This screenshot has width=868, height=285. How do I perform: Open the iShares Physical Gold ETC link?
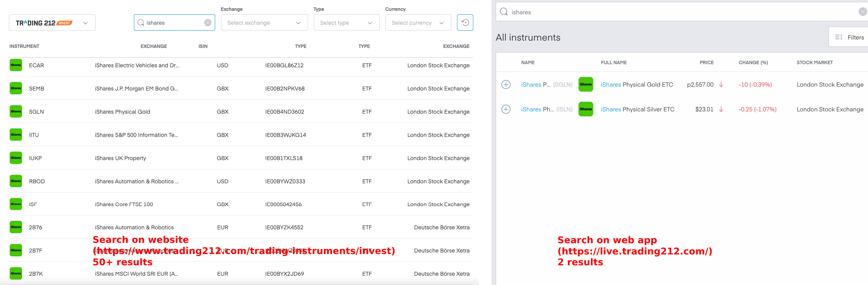click(x=637, y=84)
